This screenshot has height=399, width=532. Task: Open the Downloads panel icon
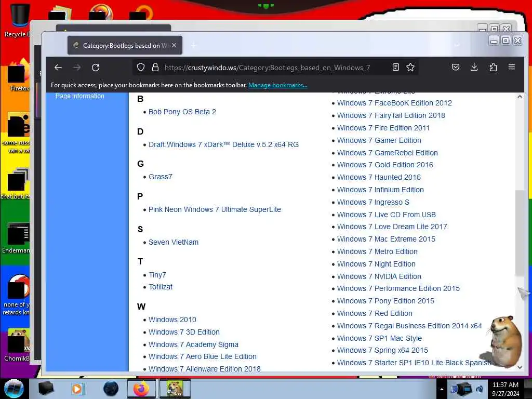474,67
